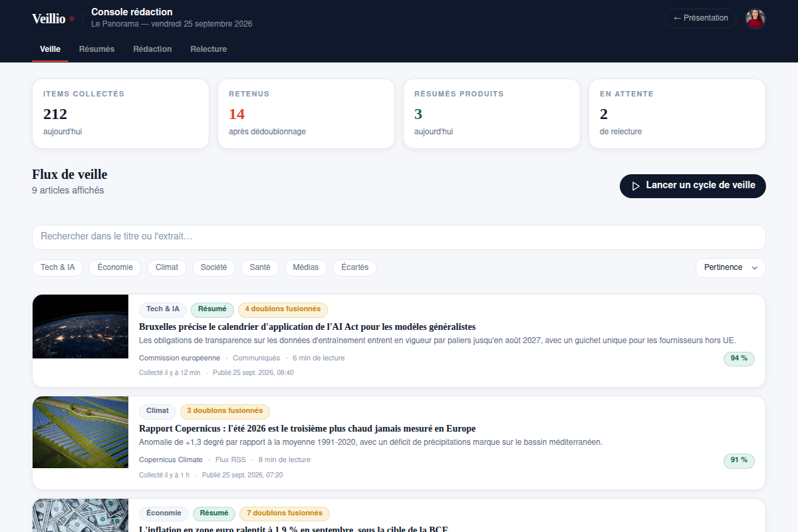Click the Flux de veille heading

[x=70, y=174]
